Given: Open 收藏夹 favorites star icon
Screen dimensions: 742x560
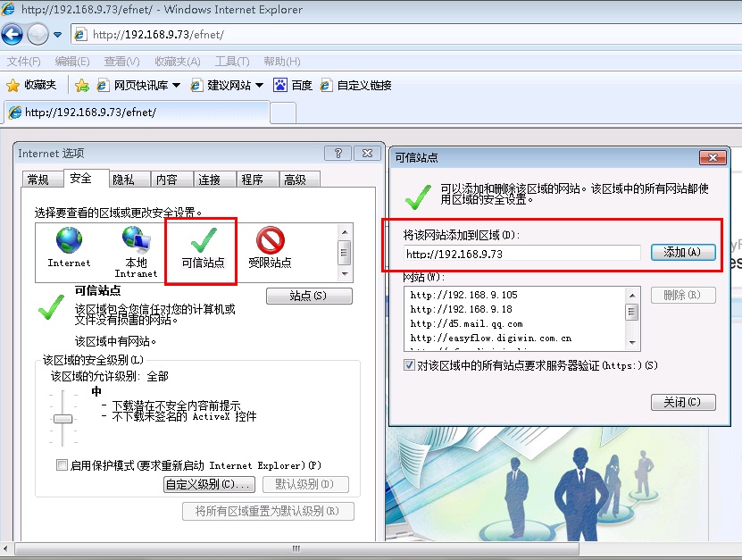Looking at the screenshot, I should click(13, 85).
